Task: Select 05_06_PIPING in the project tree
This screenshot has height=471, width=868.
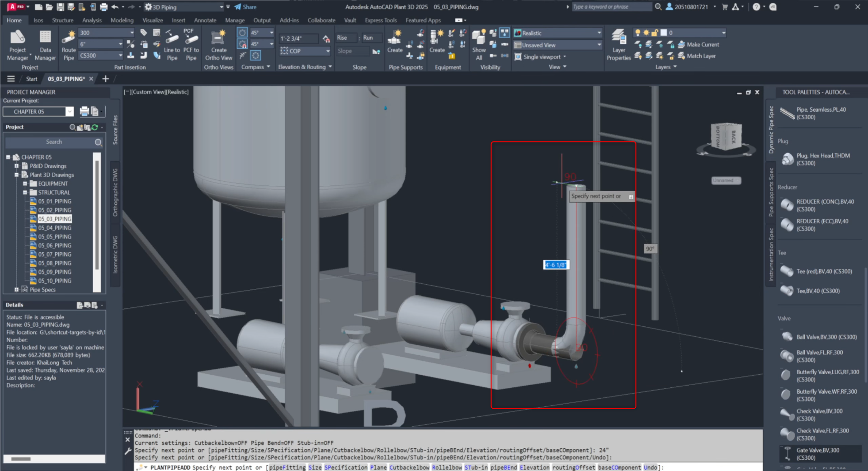Action: tap(55, 245)
